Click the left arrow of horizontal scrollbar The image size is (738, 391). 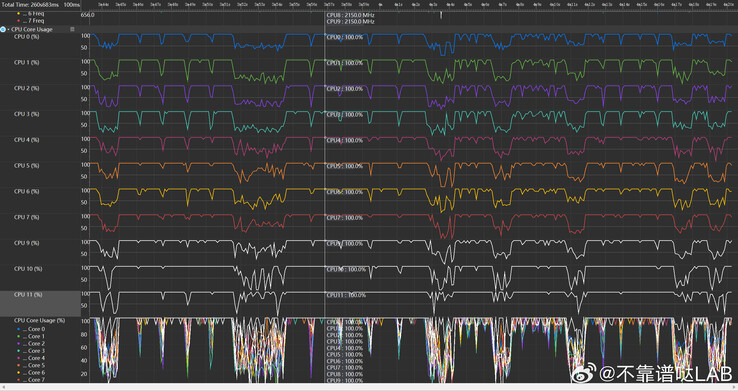point(3,387)
